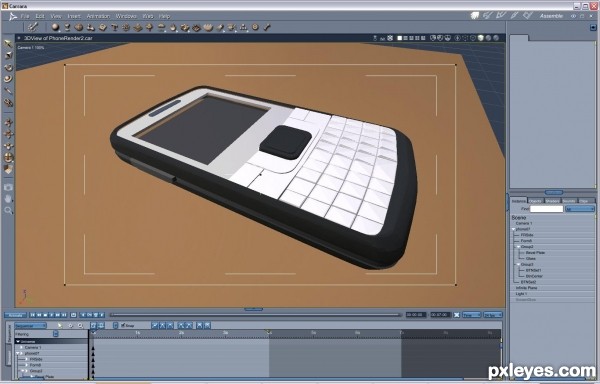Click the shaded cube display mode icon
600x384 pixels.
click(481, 38)
